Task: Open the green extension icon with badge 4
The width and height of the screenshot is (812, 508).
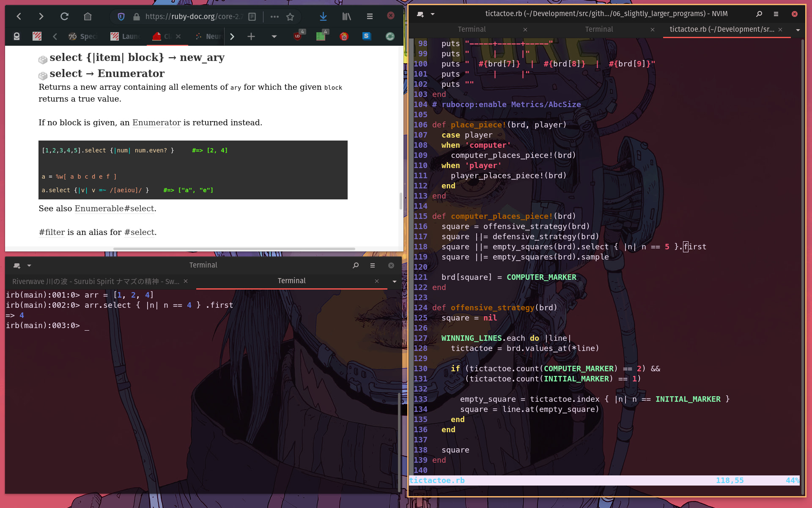Action: tap(321, 36)
